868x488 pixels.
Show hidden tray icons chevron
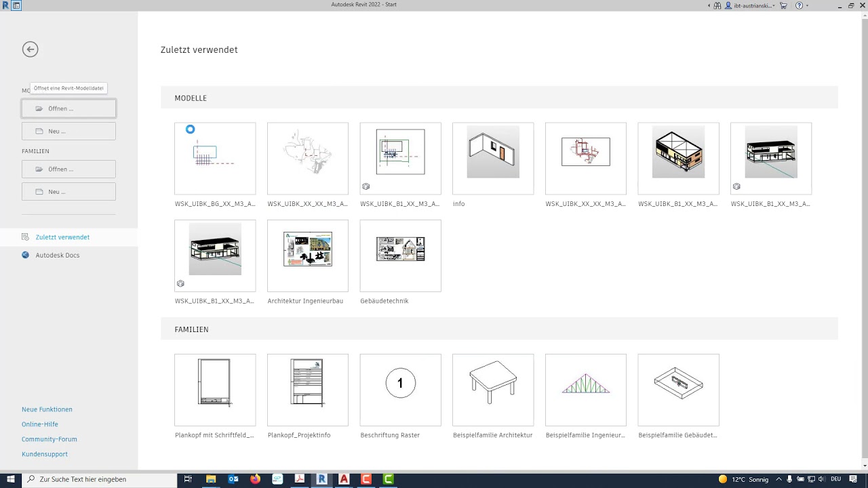click(x=778, y=479)
